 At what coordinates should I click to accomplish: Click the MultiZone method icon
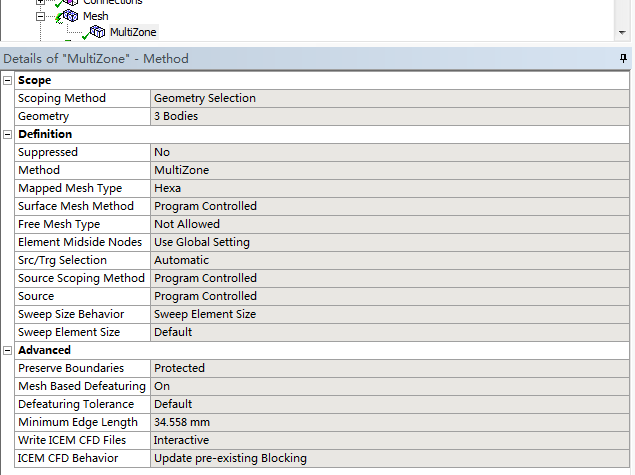coord(97,32)
